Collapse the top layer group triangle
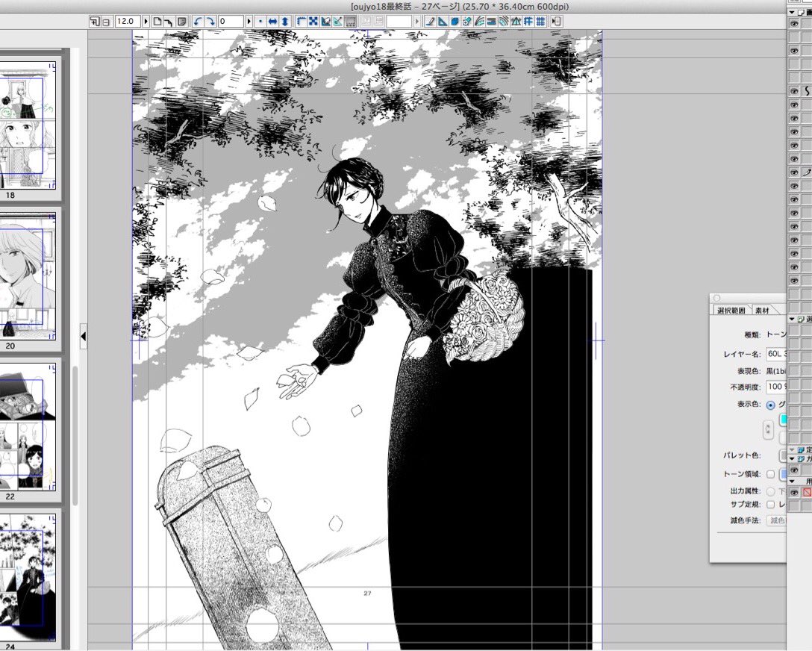812x651 pixels. [792, 12]
